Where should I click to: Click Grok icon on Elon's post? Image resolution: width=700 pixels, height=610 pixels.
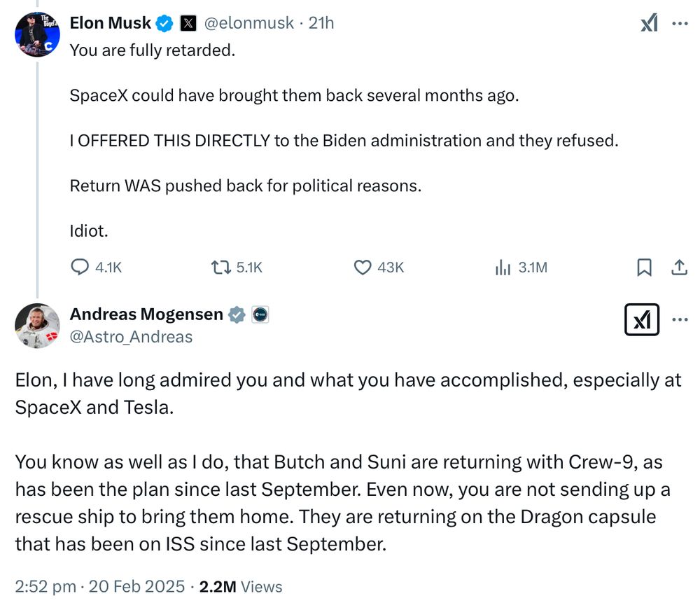pos(650,23)
